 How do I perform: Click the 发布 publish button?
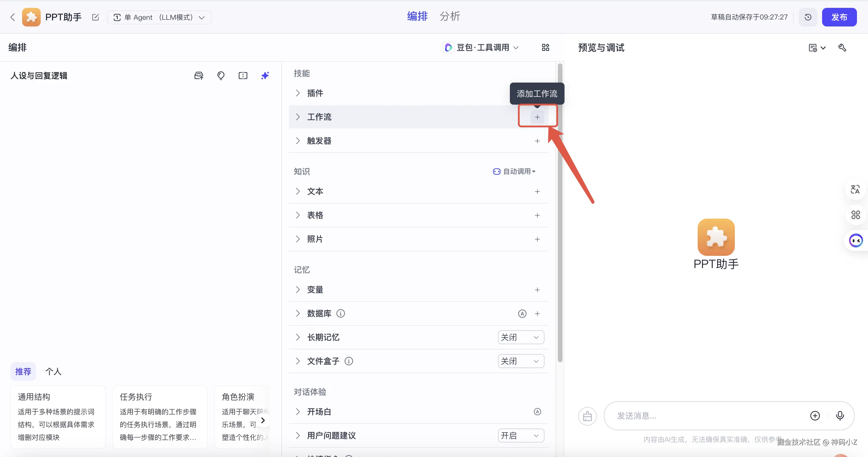click(x=839, y=17)
